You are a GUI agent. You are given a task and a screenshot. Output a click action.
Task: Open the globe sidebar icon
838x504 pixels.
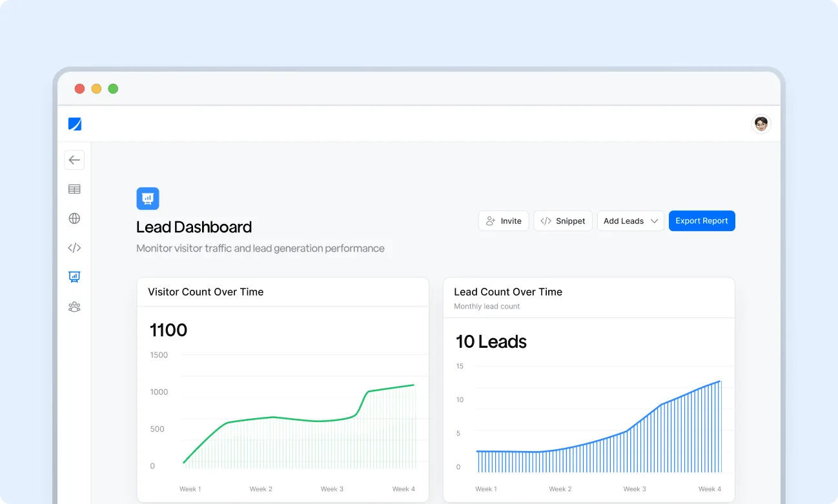74,218
